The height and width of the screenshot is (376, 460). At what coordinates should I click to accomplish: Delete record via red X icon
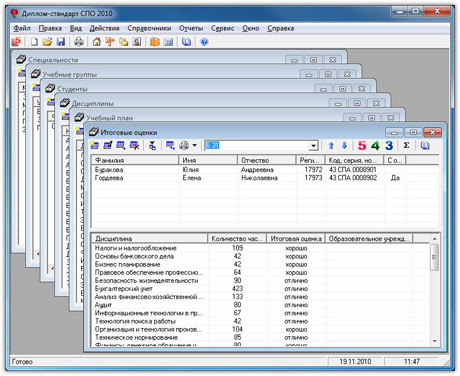[x=134, y=145]
